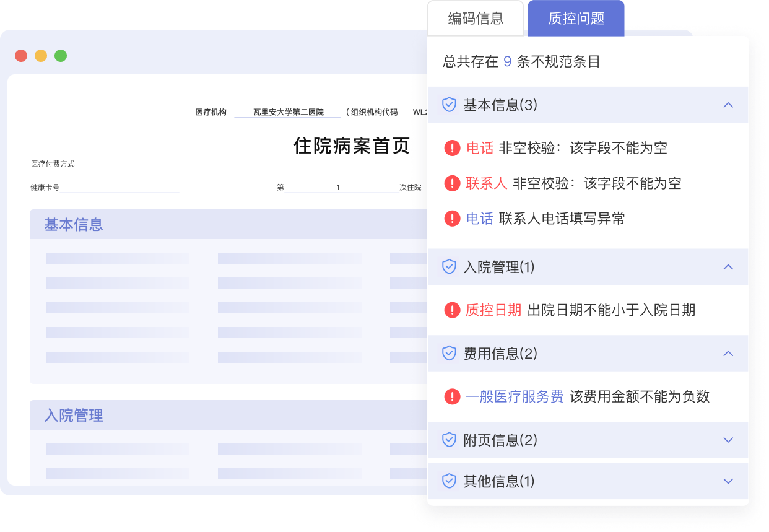Click the red 质控日期 field link
769x532 pixels.
[x=493, y=310]
